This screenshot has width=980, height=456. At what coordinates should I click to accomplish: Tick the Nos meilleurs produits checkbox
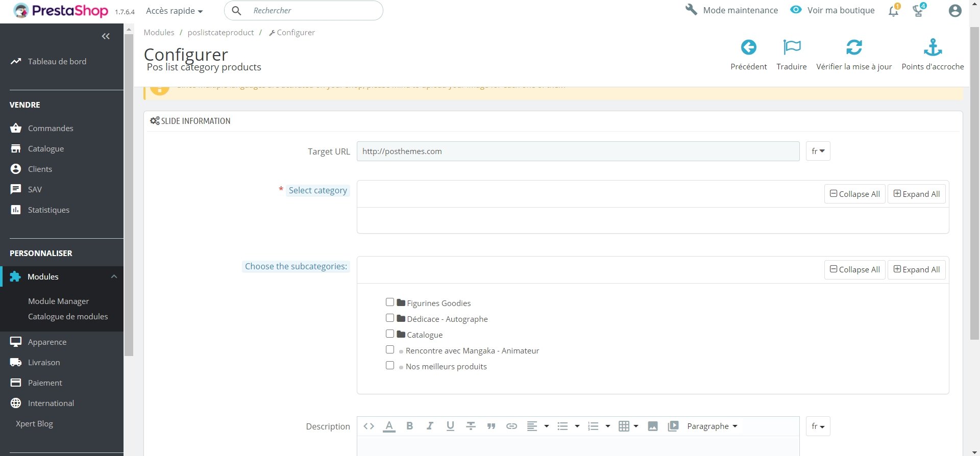pos(390,365)
